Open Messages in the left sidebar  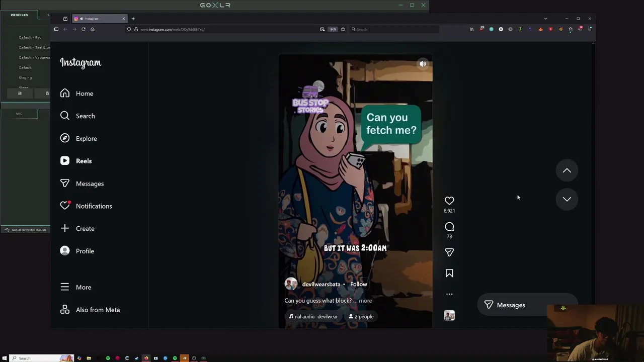click(82, 184)
